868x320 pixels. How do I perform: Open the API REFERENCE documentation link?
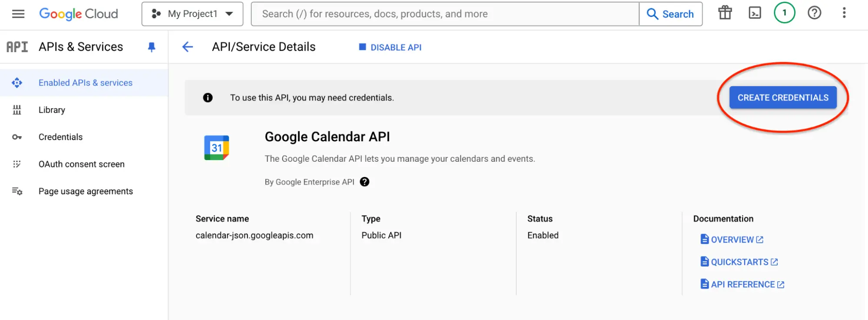click(743, 284)
